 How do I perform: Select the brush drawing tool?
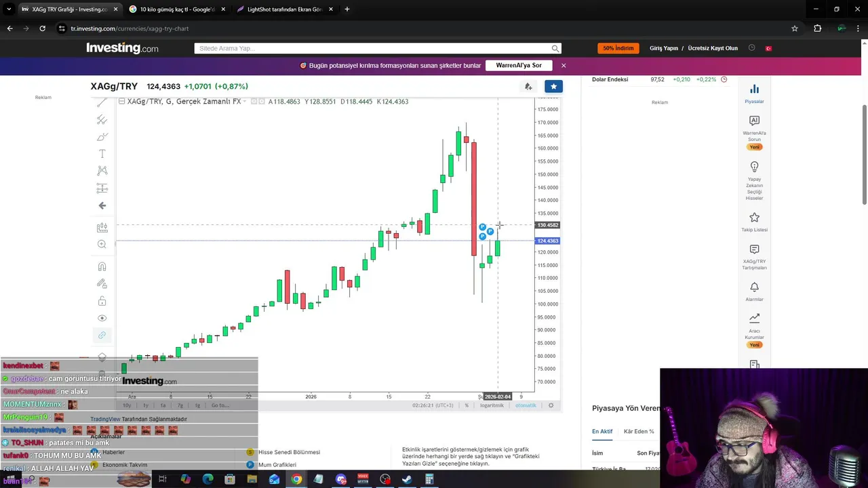(x=102, y=137)
